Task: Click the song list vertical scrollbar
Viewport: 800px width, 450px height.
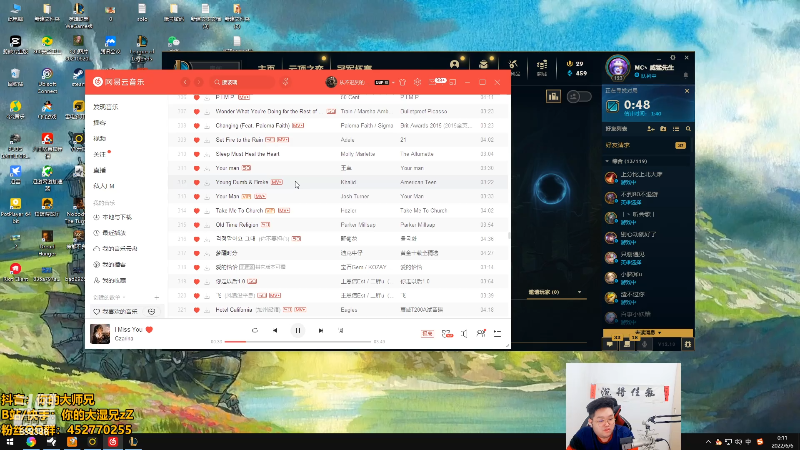Action: [x=509, y=235]
